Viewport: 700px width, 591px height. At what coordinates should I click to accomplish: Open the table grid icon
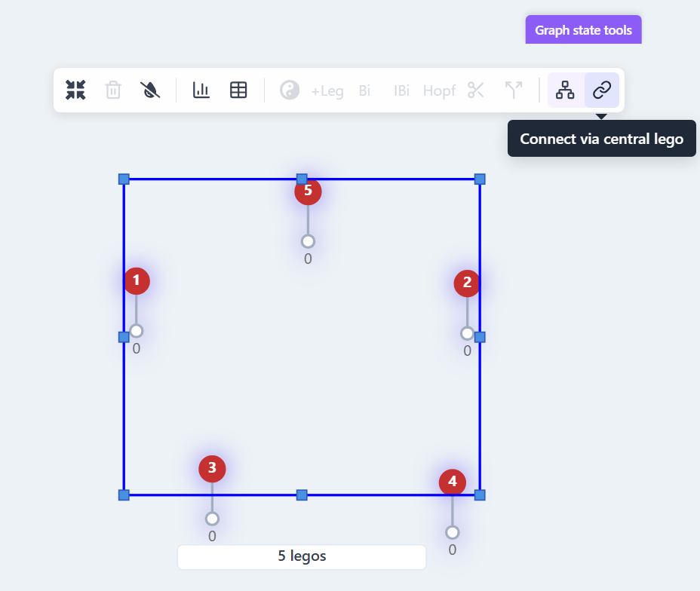tap(238, 90)
